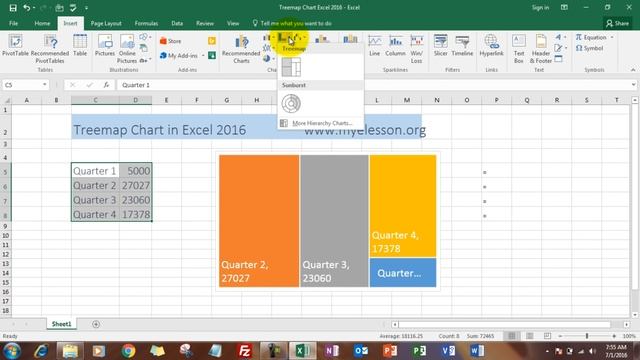Click the Insert Function fx button
The width and height of the screenshot is (640, 360).
(106, 84)
